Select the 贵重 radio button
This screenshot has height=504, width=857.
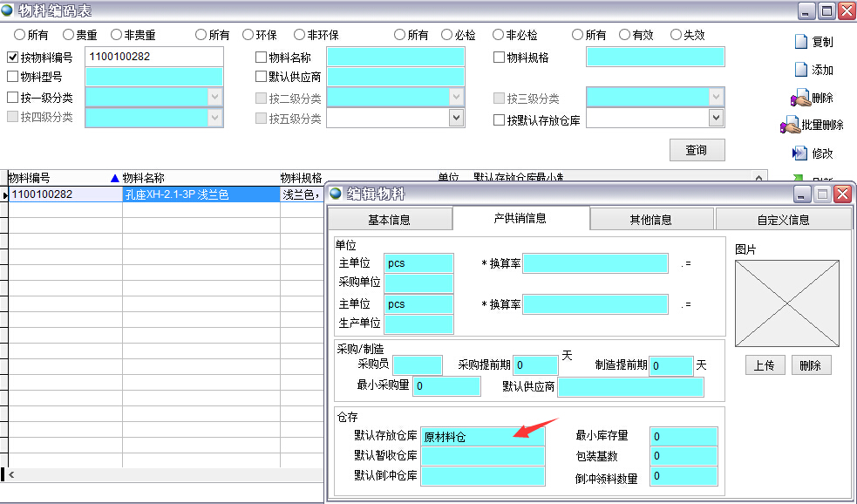[x=68, y=35]
